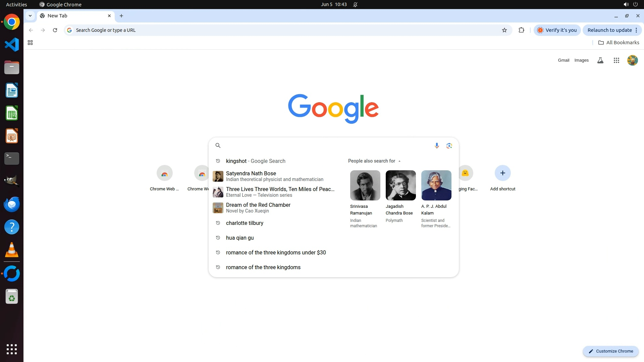Click the Customize Chrome button
This screenshot has width=644, height=362.
(x=610, y=351)
